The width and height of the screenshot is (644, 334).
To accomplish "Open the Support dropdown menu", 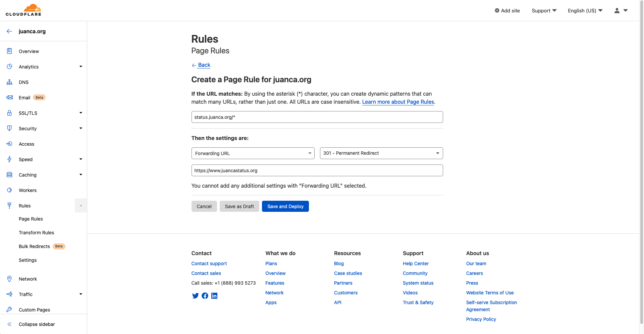I will pos(544,10).
